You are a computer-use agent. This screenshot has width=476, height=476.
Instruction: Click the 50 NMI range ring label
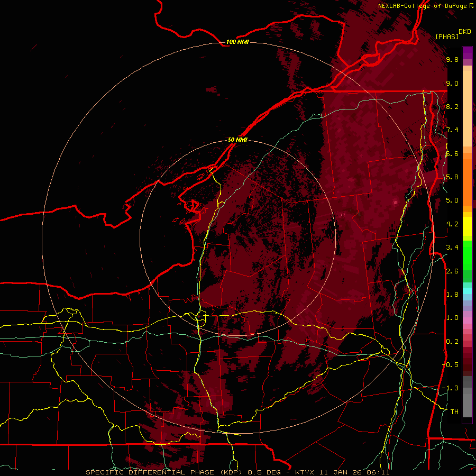pos(237,140)
